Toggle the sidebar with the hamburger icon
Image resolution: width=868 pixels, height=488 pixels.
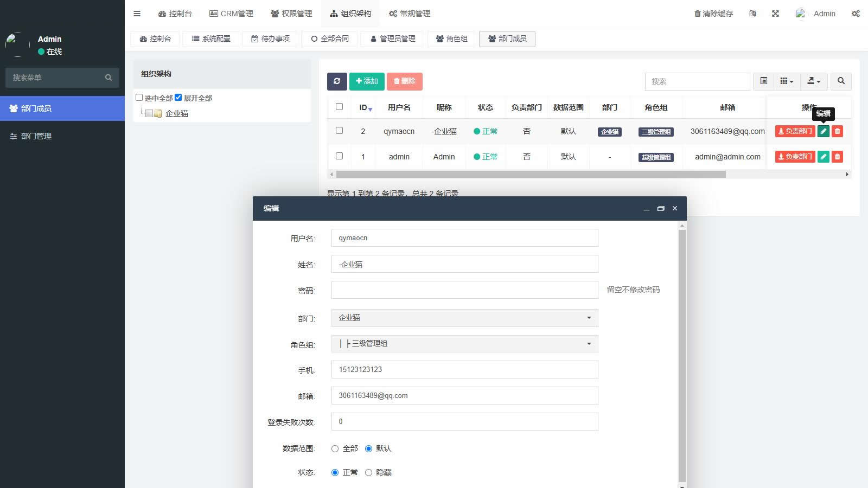(137, 14)
